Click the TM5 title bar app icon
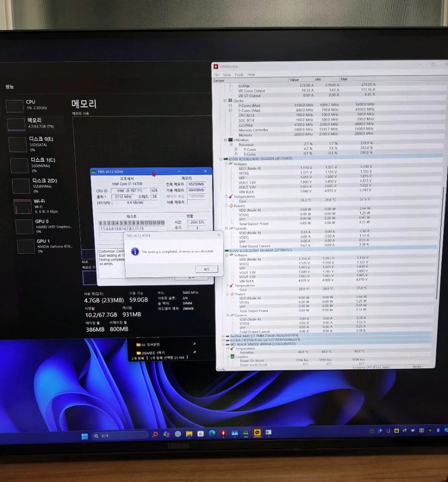This screenshot has height=482, width=448. click(93, 171)
